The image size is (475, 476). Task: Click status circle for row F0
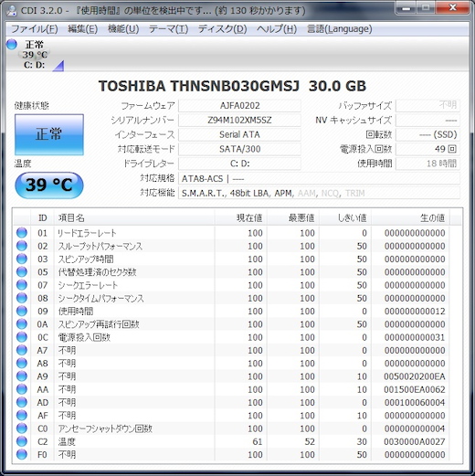[x=22, y=454]
